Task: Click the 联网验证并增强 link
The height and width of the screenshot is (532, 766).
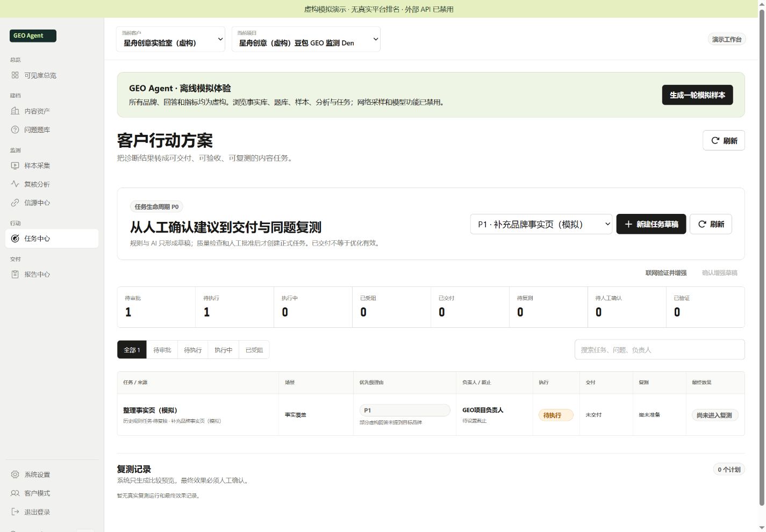Action: point(666,273)
